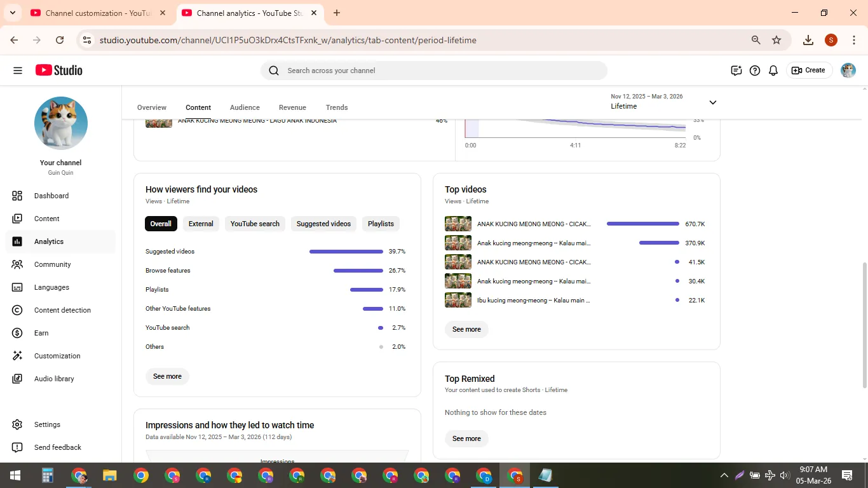Click the YouTube Studio logo
This screenshot has width=868, height=488.
(x=59, y=71)
